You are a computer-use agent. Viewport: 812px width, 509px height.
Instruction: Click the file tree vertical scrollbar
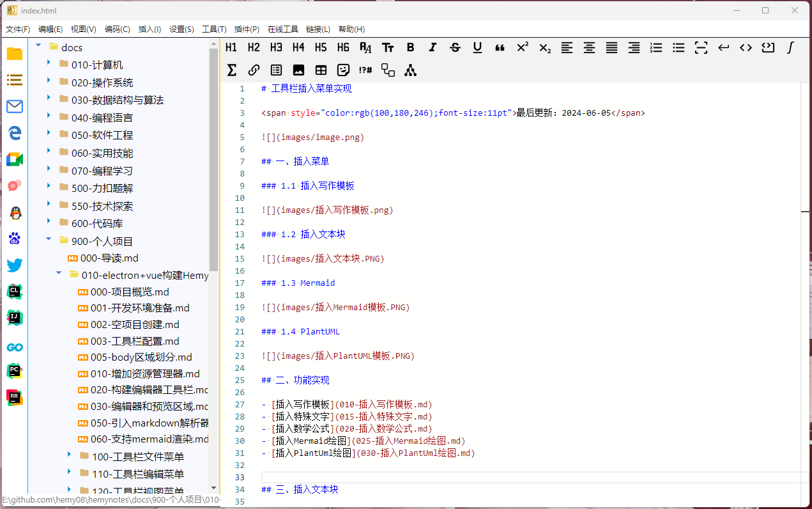(213, 160)
